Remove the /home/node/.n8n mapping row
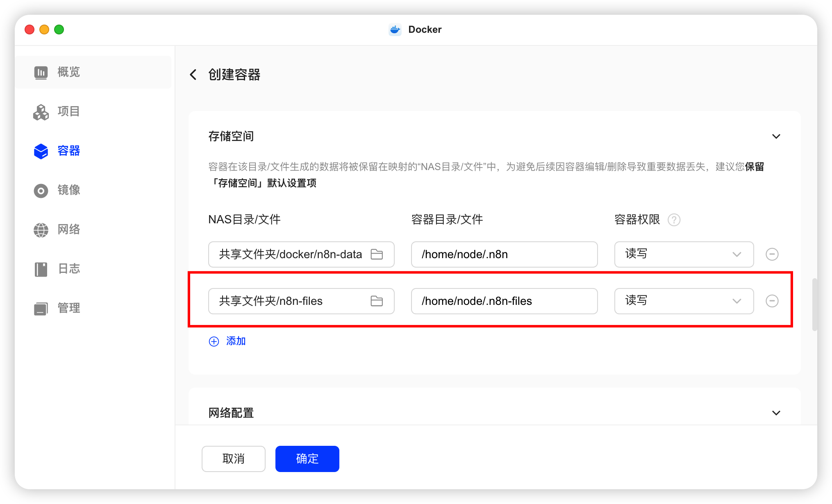832x504 pixels. 772,254
